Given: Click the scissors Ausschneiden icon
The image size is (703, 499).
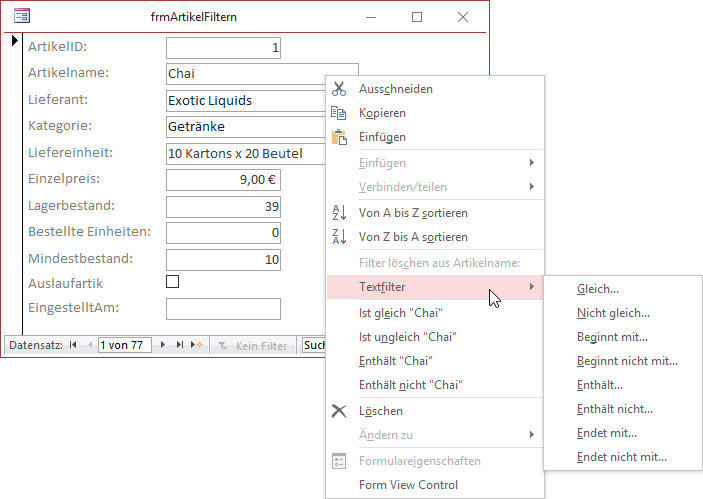Looking at the screenshot, I should click(x=339, y=89).
